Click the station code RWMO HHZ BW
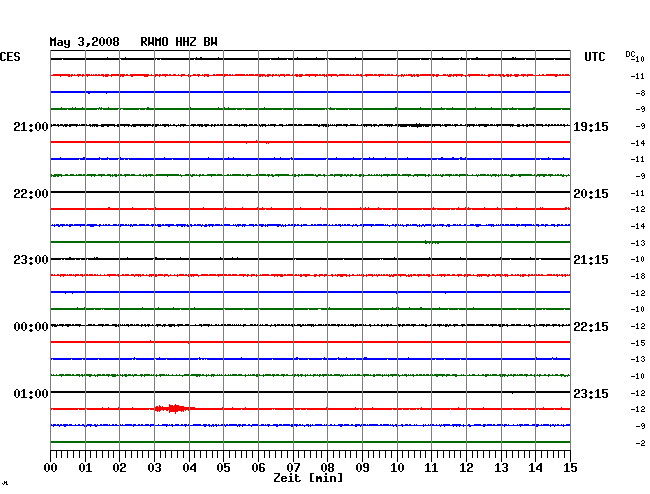This screenshot has height=494, width=650. click(x=179, y=42)
